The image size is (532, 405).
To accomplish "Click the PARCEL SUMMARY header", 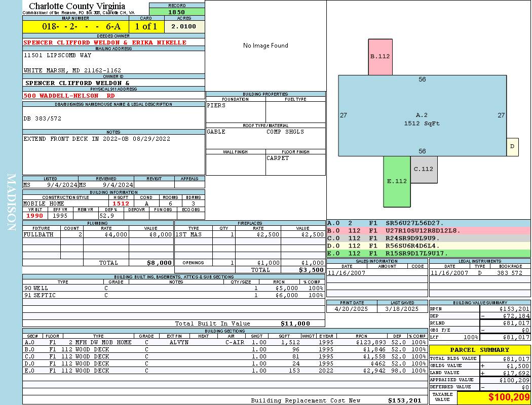I will point(480,350).
